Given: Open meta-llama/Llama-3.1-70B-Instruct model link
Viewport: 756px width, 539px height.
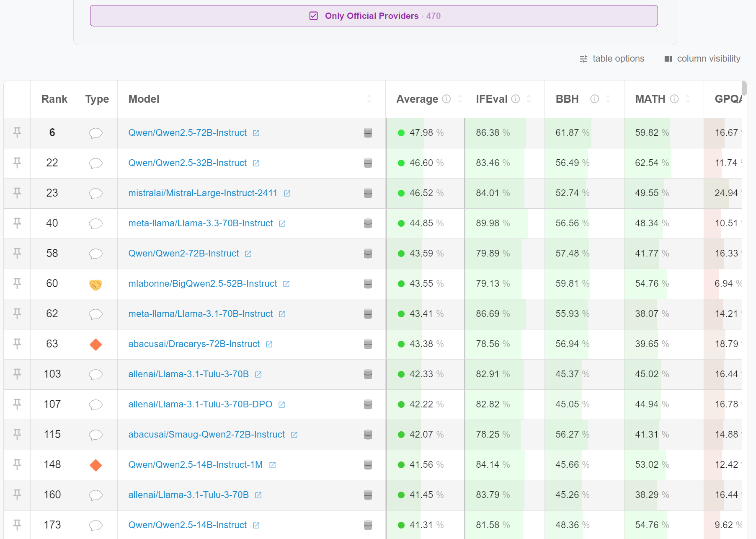Looking at the screenshot, I should [x=200, y=314].
